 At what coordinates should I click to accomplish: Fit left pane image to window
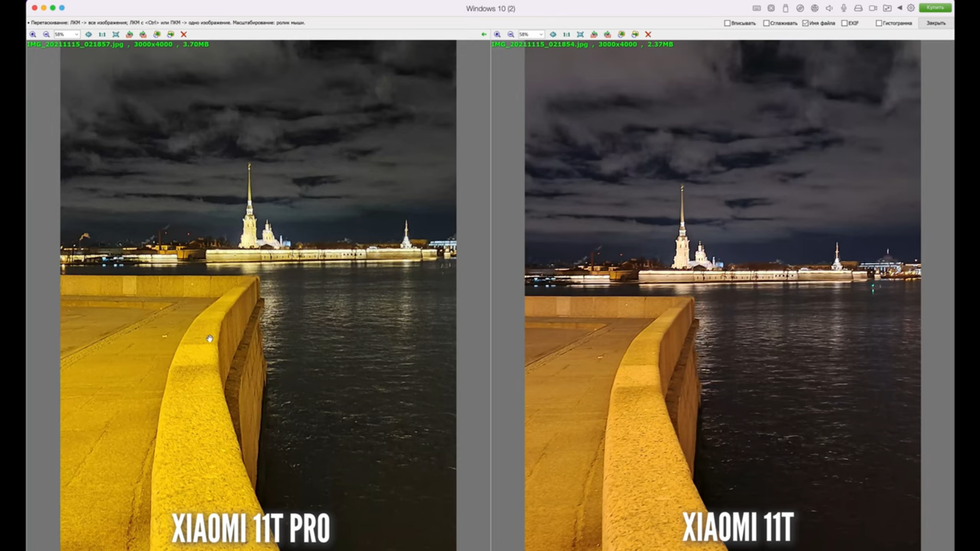pyautogui.click(x=116, y=34)
